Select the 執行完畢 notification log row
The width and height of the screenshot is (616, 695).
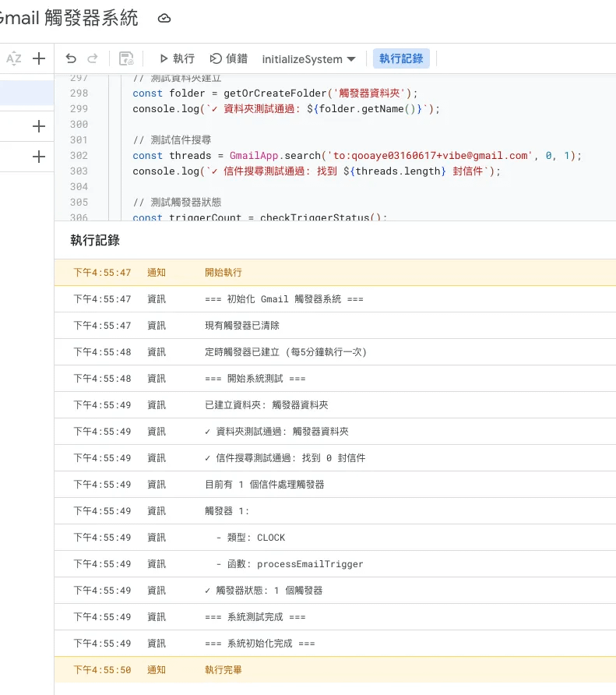click(335, 670)
